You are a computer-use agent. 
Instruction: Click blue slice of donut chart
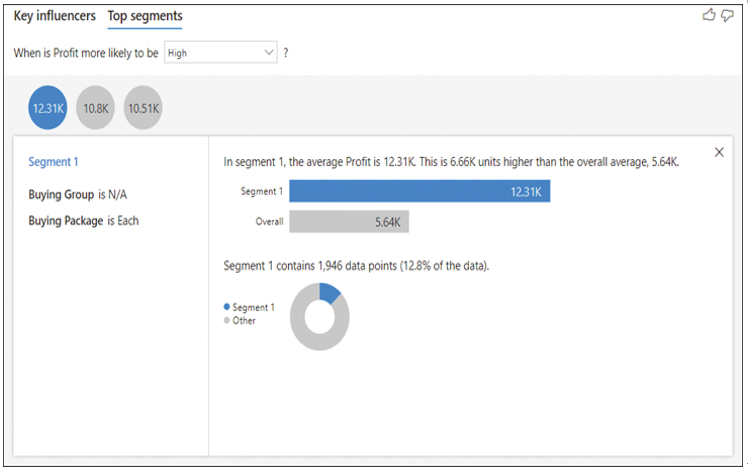330,292
